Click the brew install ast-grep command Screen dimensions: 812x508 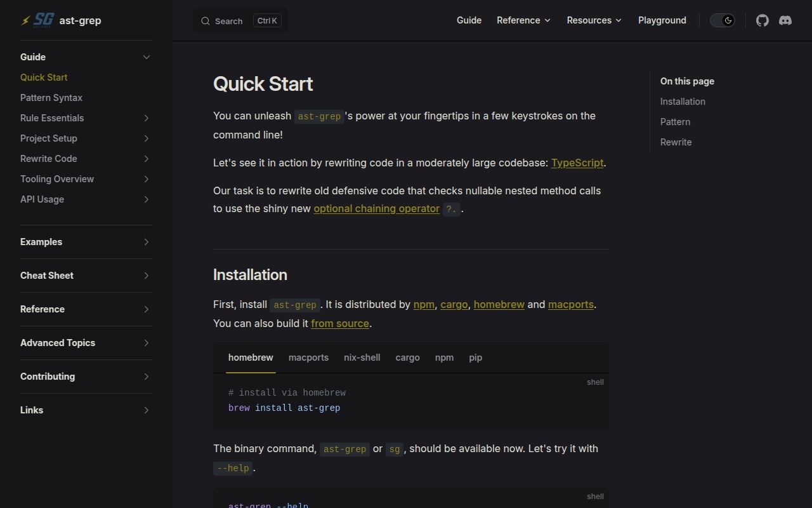click(x=284, y=408)
